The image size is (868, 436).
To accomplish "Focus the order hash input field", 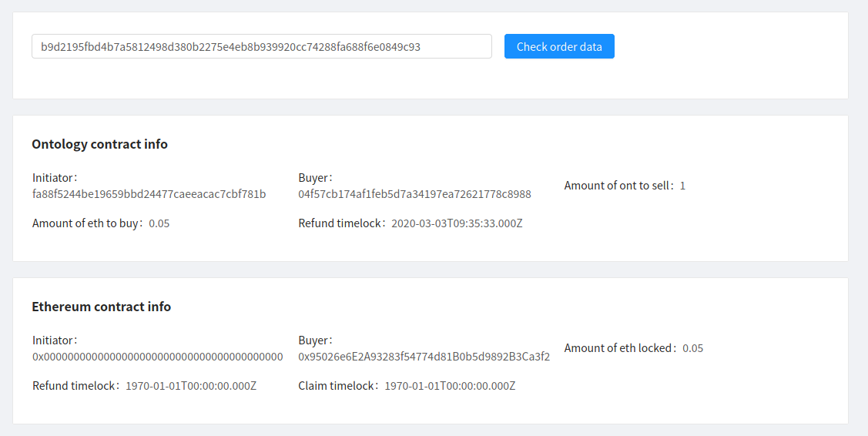I will (262, 46).
